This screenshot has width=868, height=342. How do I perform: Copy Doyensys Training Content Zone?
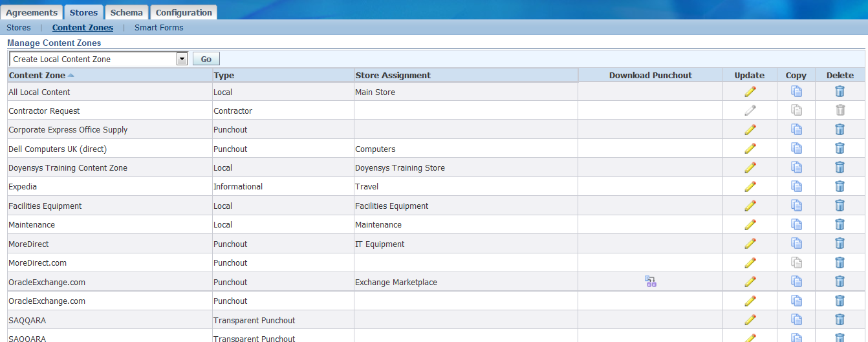pyautogui.click(x=796, y=167)
